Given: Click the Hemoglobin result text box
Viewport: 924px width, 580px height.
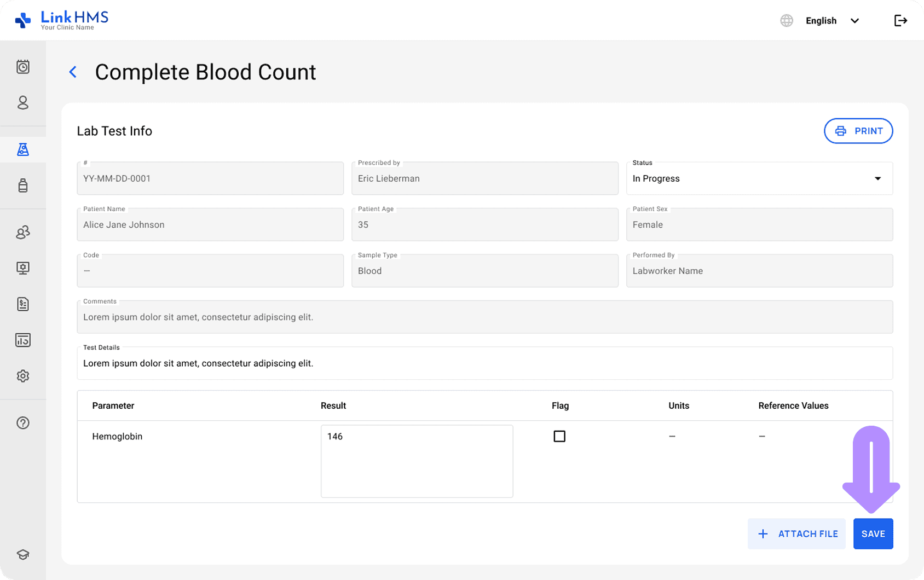Looking at the screenshot, I should (417, 461).
